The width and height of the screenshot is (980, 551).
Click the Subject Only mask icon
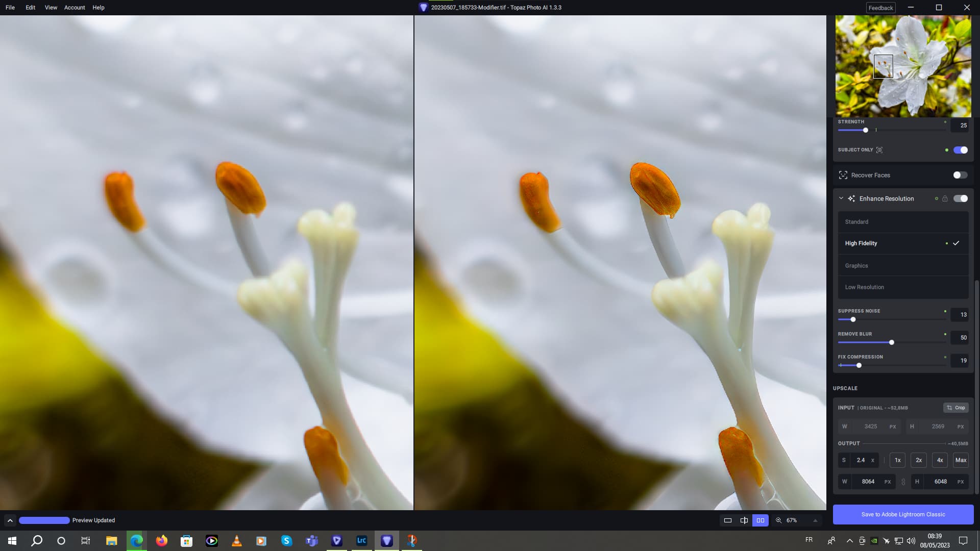[x=879, y=150]
